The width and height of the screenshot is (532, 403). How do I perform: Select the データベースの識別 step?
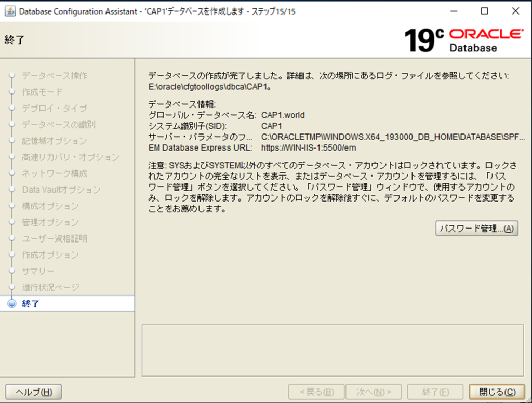tap(59, 125)
